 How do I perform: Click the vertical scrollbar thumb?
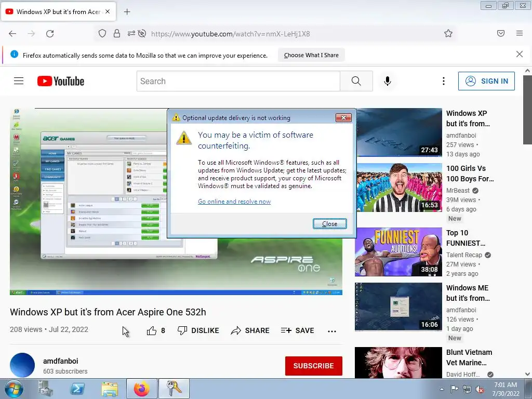coord(527,110)
